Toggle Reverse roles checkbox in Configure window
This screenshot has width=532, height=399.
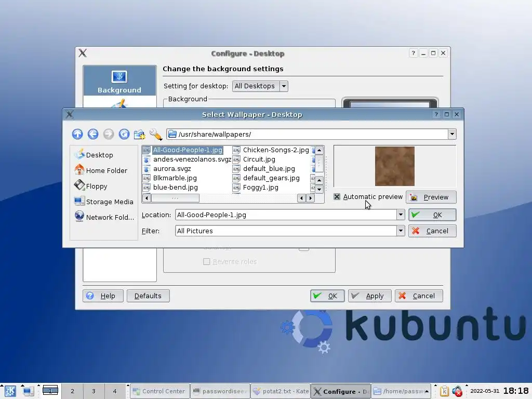click(x=206, y=262)
